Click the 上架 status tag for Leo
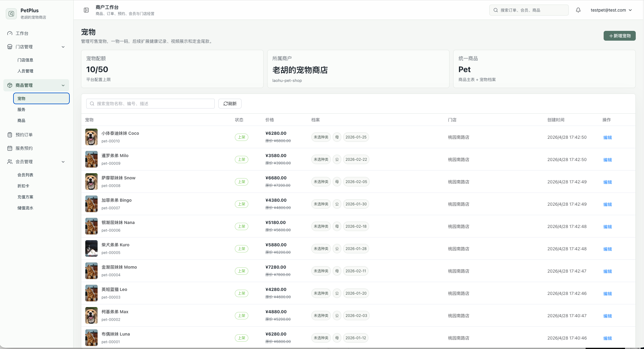 [x=242, y=293]
